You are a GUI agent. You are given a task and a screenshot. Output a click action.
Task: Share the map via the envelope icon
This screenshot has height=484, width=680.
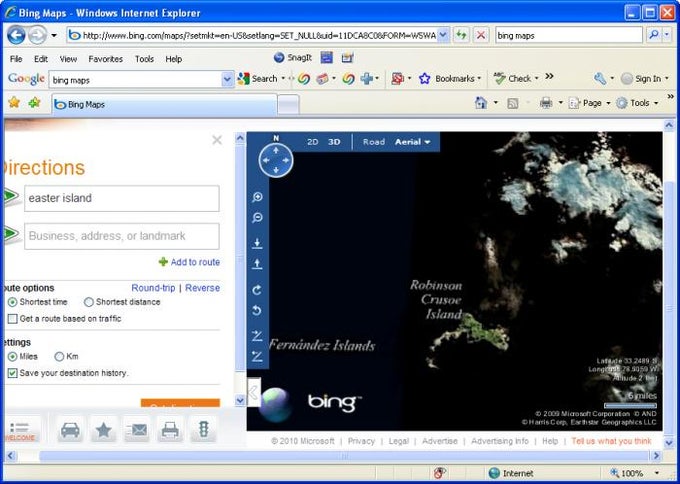(137, 430)
